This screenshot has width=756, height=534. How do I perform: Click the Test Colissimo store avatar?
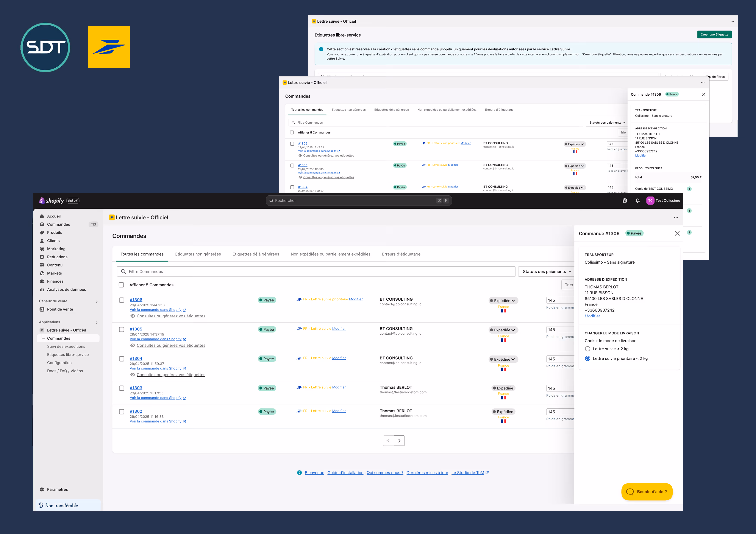[650, 200]
